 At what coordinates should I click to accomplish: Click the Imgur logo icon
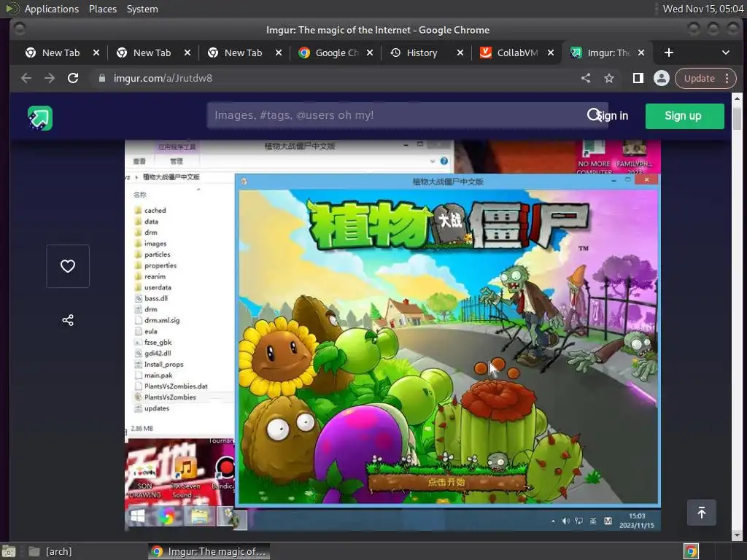coord(40,117)
